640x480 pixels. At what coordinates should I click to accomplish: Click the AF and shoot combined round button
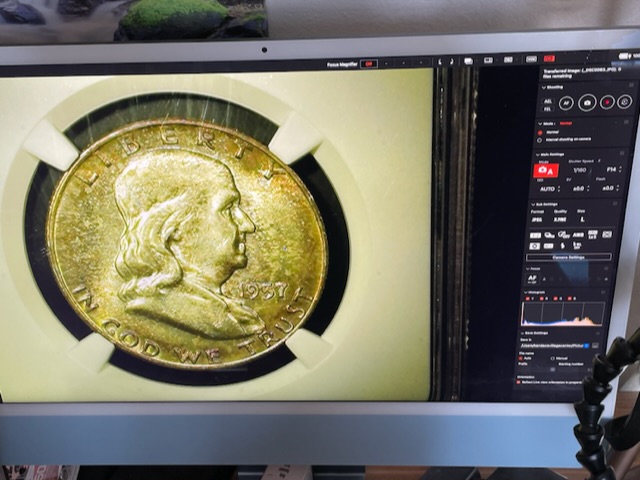pyautogui.click(x=624, y=101)
